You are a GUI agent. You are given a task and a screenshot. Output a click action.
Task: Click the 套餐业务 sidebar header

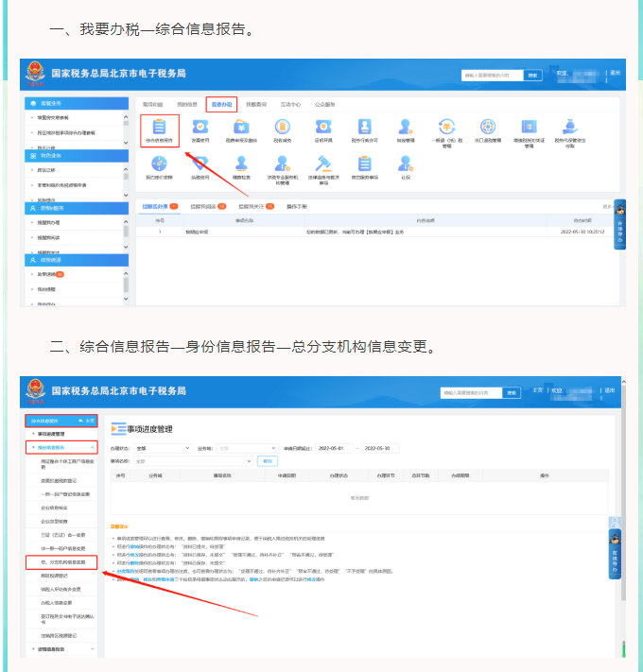coord(77,103)
